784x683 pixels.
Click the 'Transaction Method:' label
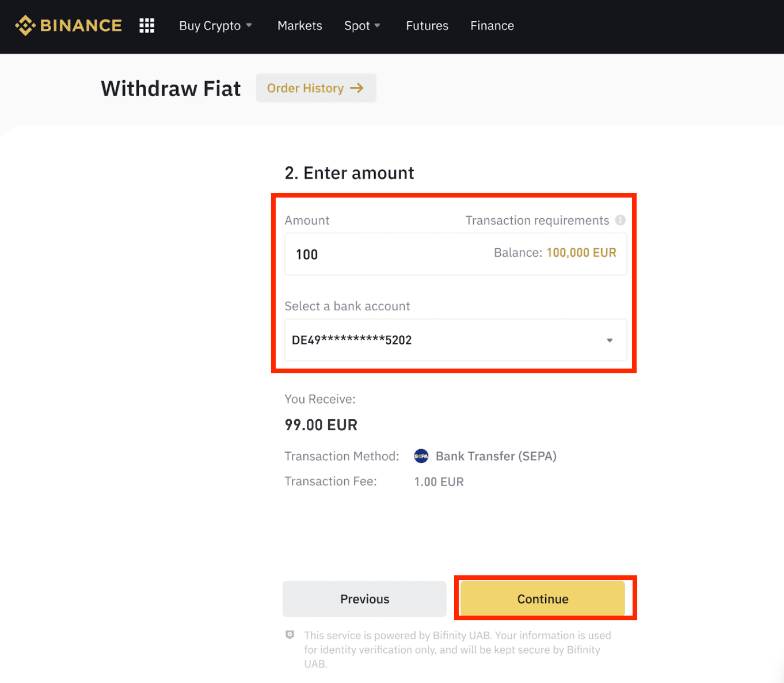(x=342, y=456)
